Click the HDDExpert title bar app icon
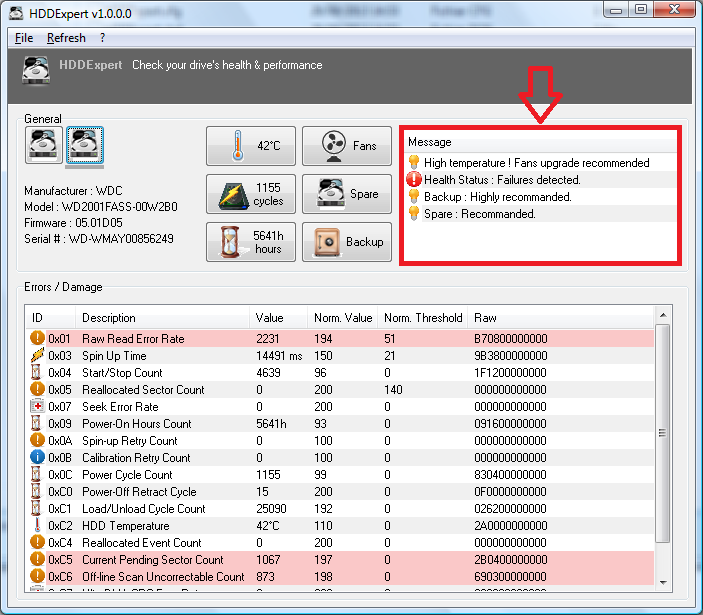The height and width of the screenshot is (615, 703). 16,13
